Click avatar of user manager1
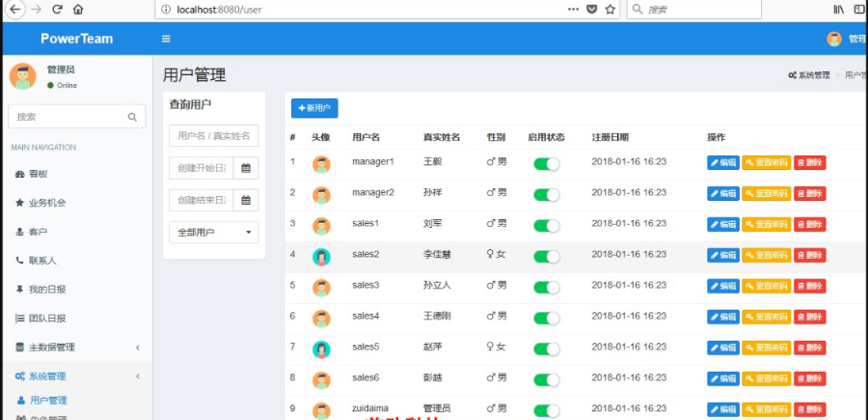The image size is (868, 420). pos(321,164)
